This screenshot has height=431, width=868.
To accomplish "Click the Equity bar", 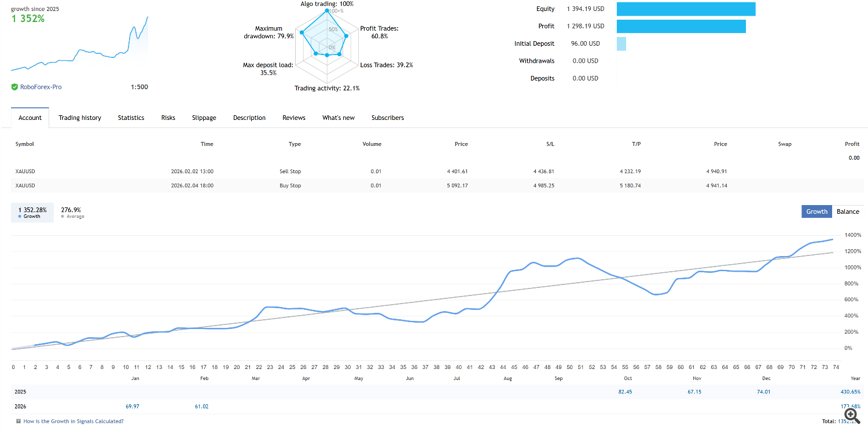I will coord(686,9).
